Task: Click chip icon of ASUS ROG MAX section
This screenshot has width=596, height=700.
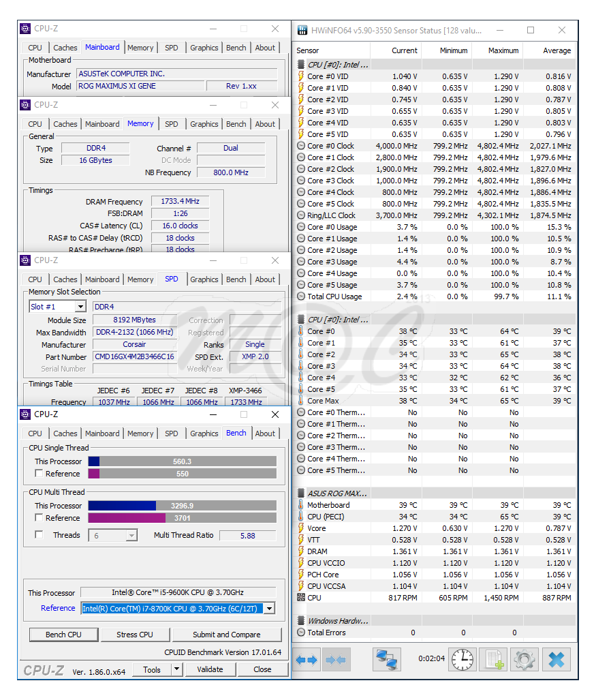Action: (x=301, y=493)
